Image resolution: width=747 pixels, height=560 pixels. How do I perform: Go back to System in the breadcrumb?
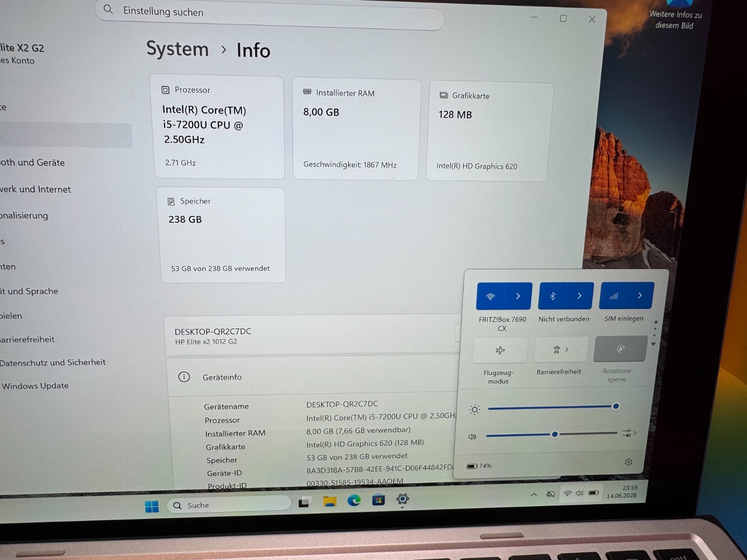click(177, 49)
